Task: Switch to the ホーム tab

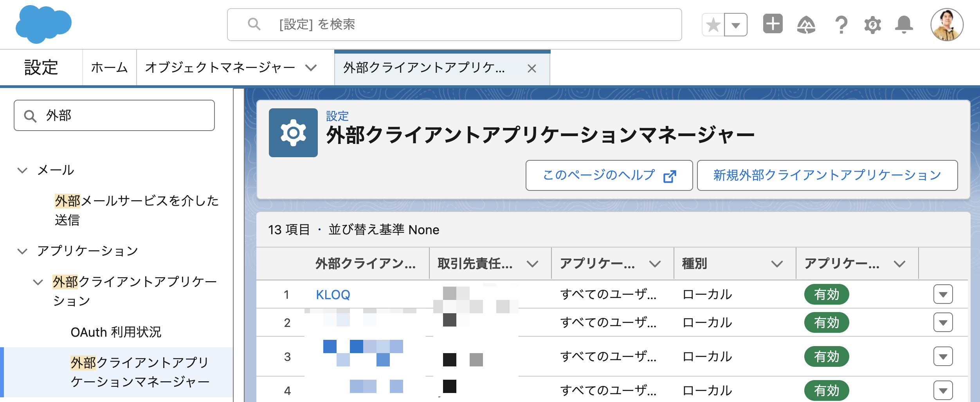Action: [x=109, y=68]
